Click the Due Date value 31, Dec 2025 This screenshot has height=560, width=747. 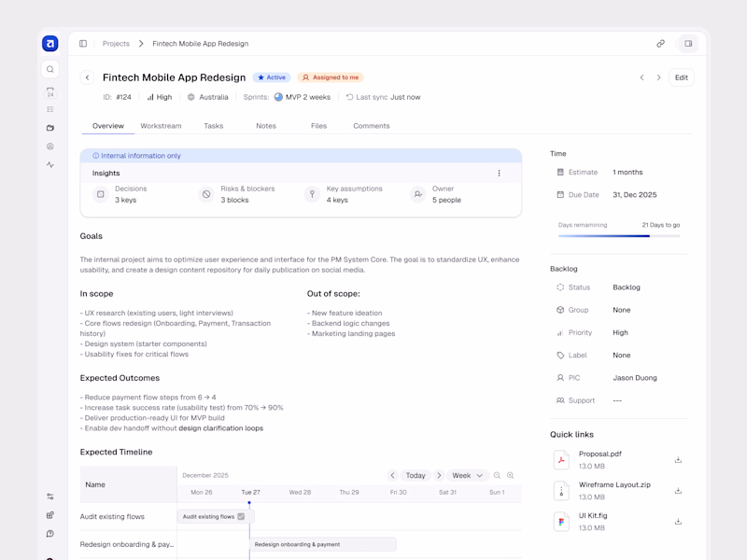pos(635,195)
